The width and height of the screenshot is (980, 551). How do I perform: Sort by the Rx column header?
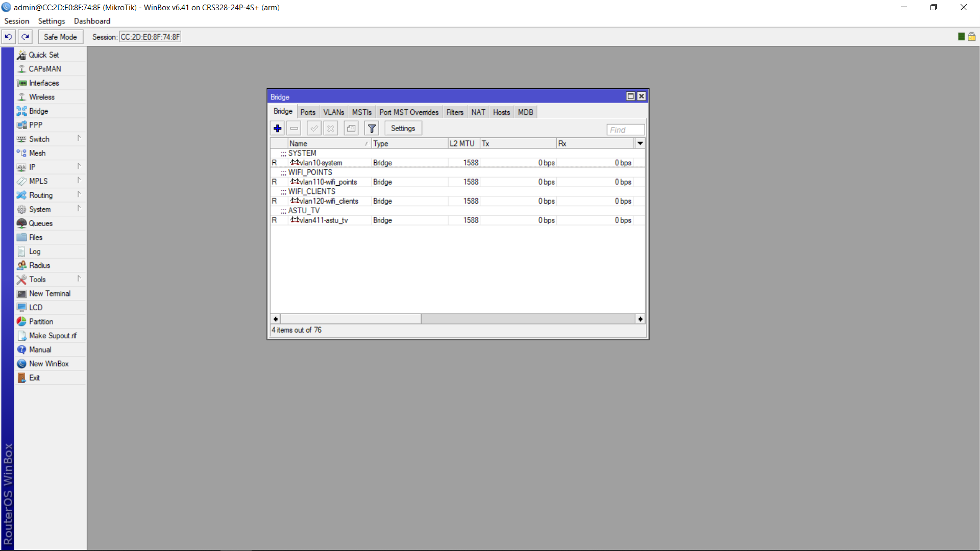[595, 143]
